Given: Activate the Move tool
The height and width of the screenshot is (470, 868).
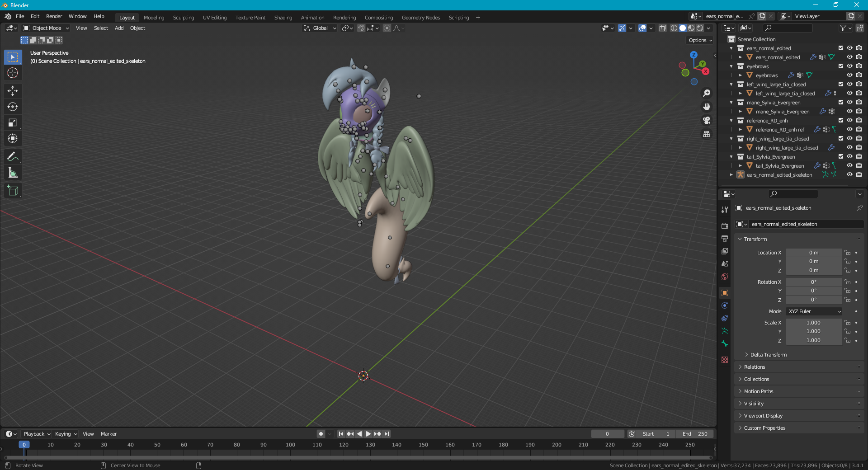Looking at the screenshot, I should [13, 91].
